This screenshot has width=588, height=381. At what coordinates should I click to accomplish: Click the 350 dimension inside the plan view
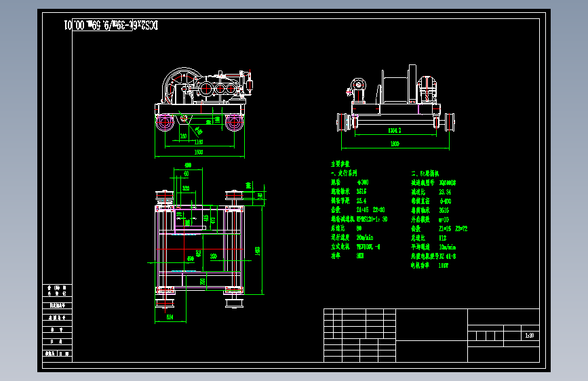pos(214,256)
